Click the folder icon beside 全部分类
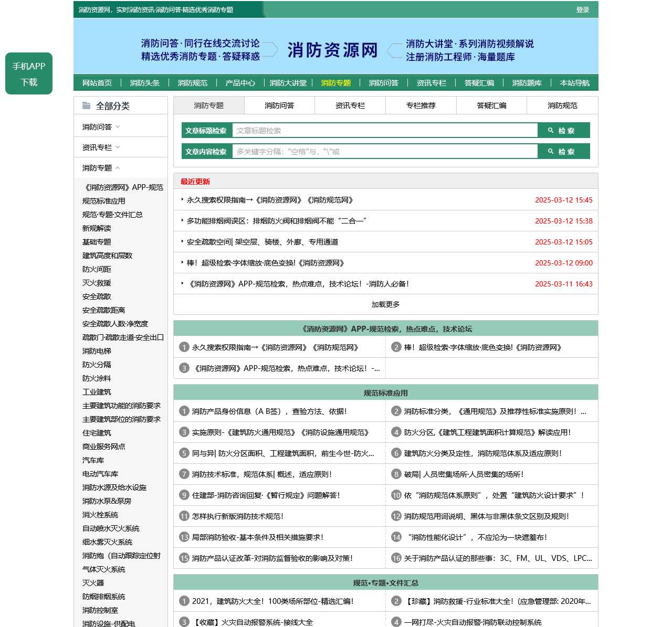The height and width of the screenshot is (627, 672). click(x=86, y=105)
